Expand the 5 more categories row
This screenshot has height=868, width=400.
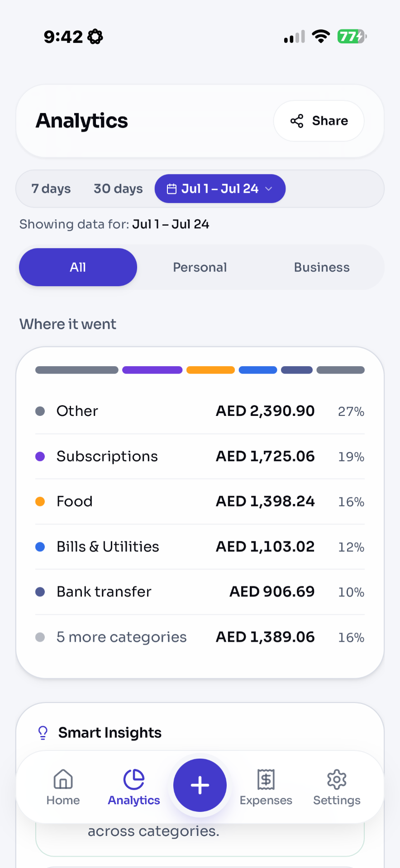pyautogui.click(x=200, y=637)
